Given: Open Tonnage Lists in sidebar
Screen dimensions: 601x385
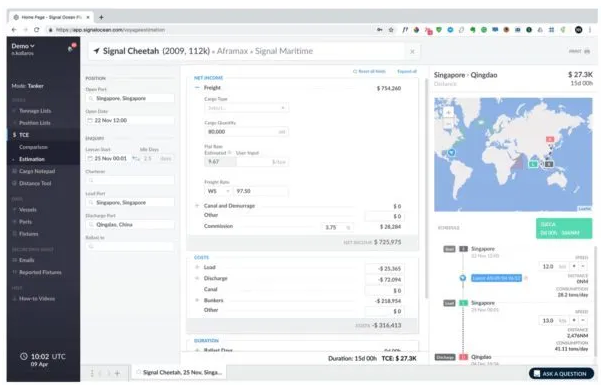Looking at the screenshot, I should (x=35, y=111).
